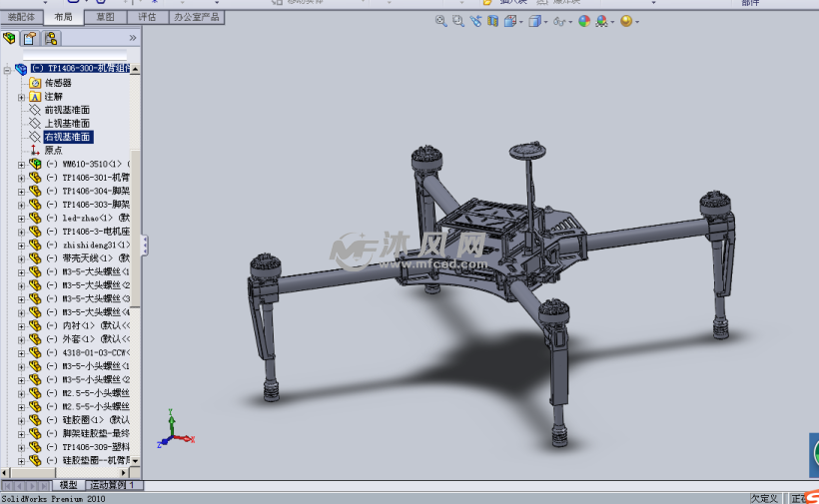Expand the 注解 annotations tree node
819x504 pixels.
click(x=21, y=97)
